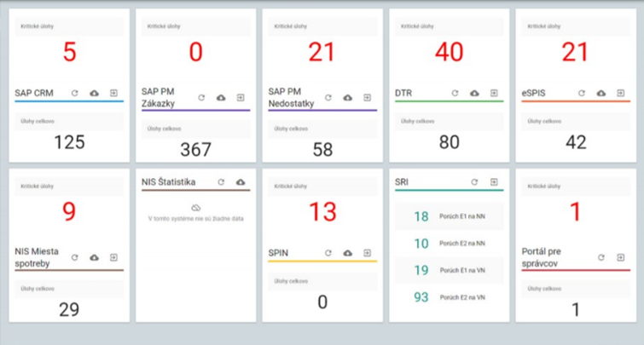Select the Porúch E2 na VN row

click(450, 297)
